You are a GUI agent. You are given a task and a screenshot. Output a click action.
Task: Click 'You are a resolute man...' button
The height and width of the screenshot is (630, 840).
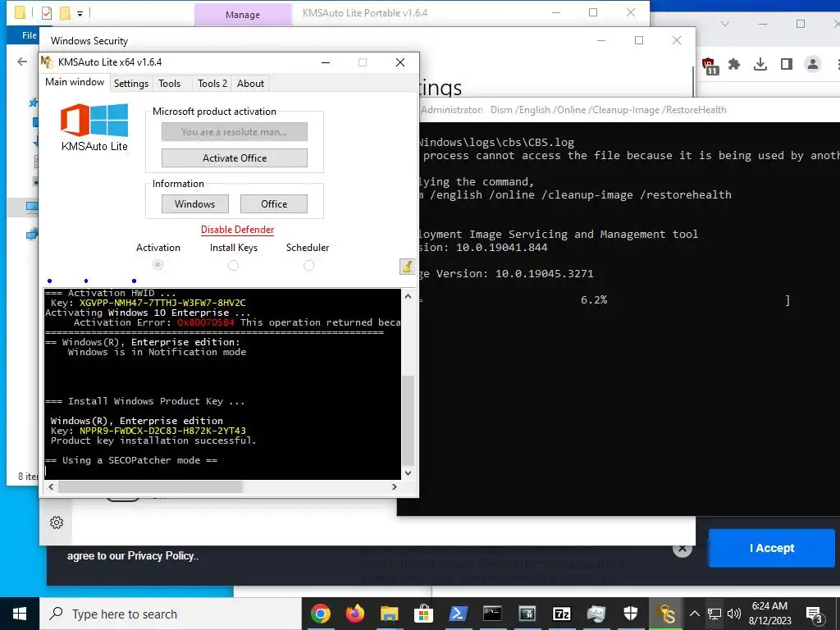pos(235,132)
